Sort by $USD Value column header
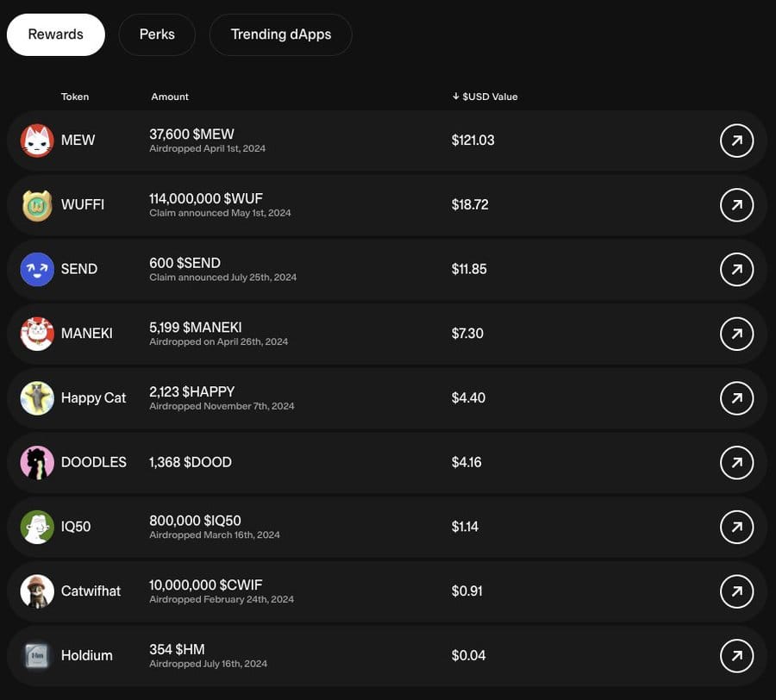The image size is (776, 700). (485, 97)
